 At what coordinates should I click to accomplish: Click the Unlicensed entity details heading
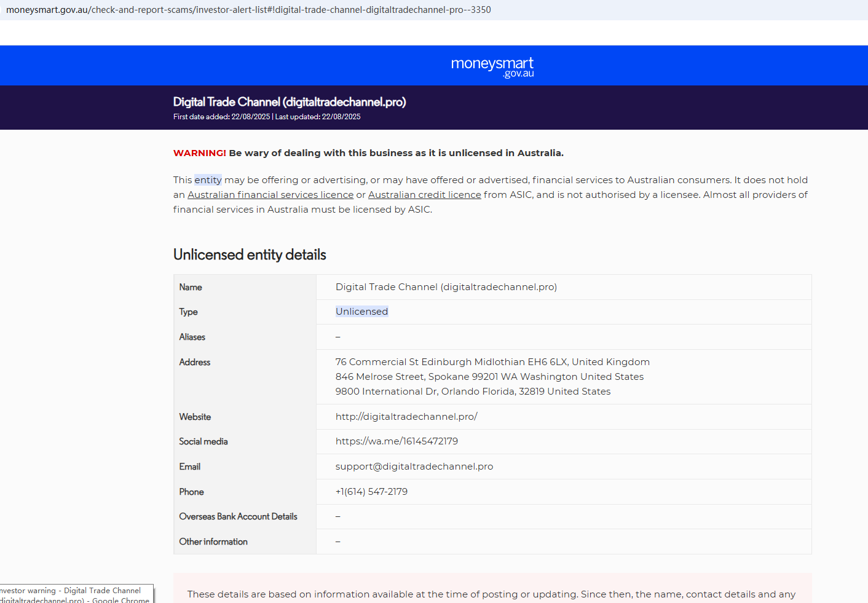pos(250,254)
